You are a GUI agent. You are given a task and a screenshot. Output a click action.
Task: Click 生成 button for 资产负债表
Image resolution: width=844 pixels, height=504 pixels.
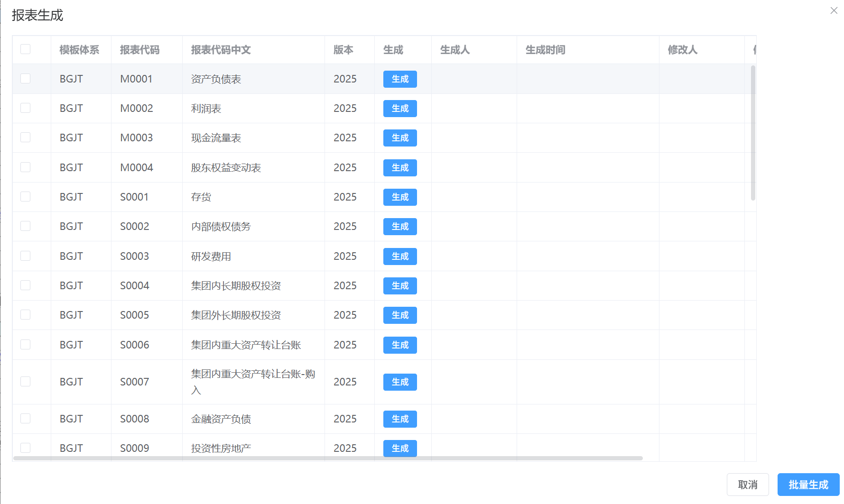(399, 79)
